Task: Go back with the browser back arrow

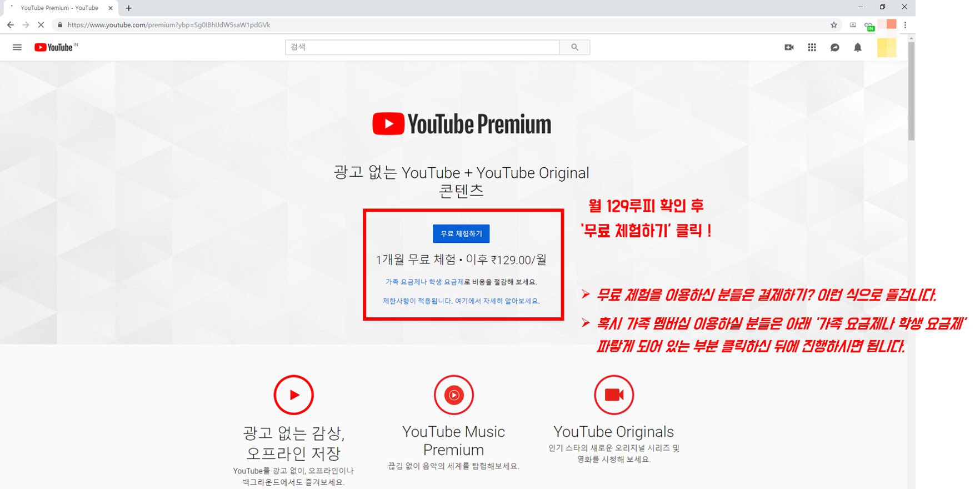Action: pyautogui.click(x=10, y=24)
